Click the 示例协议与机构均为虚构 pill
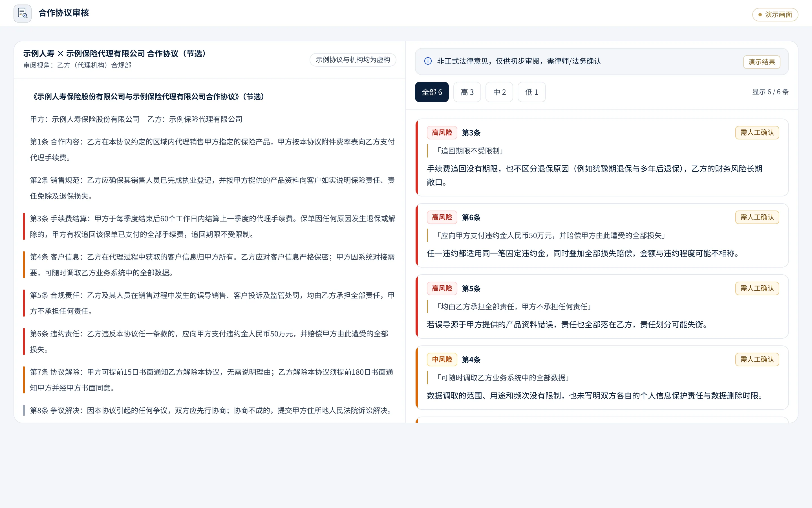This screenshot has width=812, height=508. (x=353, y=60)
